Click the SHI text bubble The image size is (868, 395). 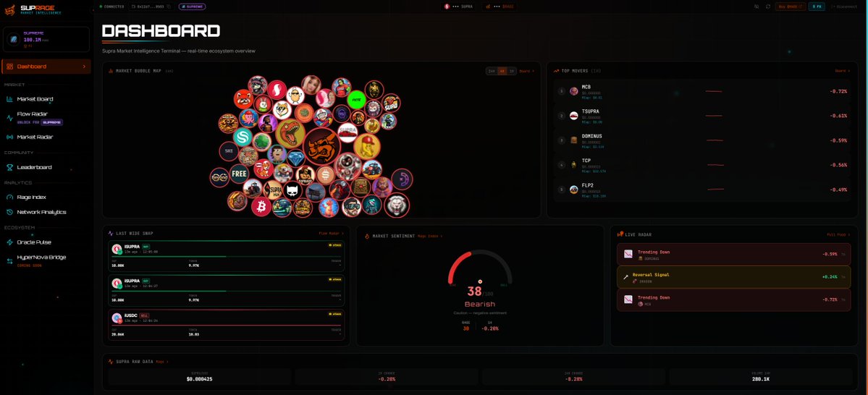click(x=228, y=151)
